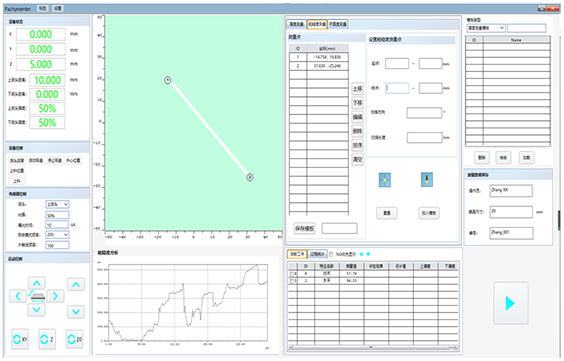564x361 pixels.
Task: Move stage left with the left arrow
Action: tap(18, 296)
